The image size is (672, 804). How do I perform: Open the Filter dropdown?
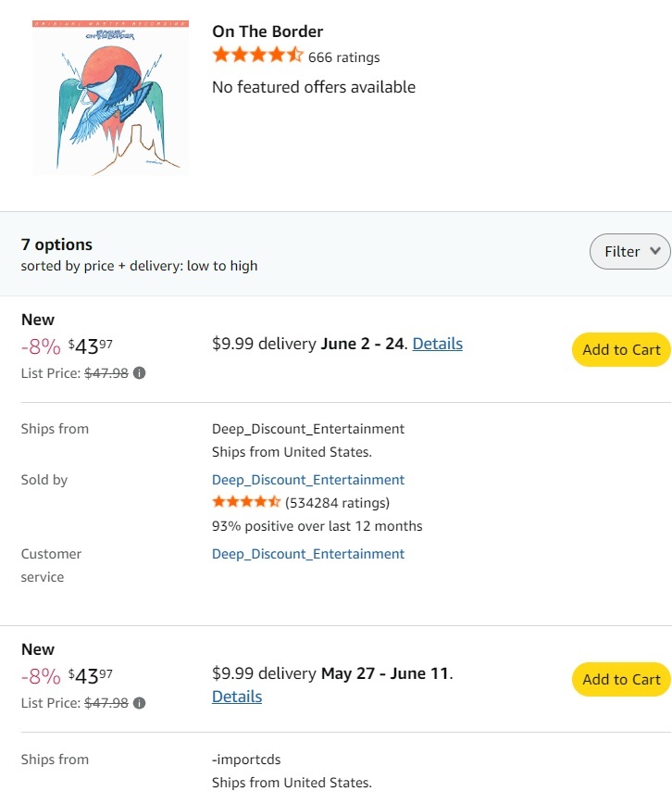coord(630,252)
